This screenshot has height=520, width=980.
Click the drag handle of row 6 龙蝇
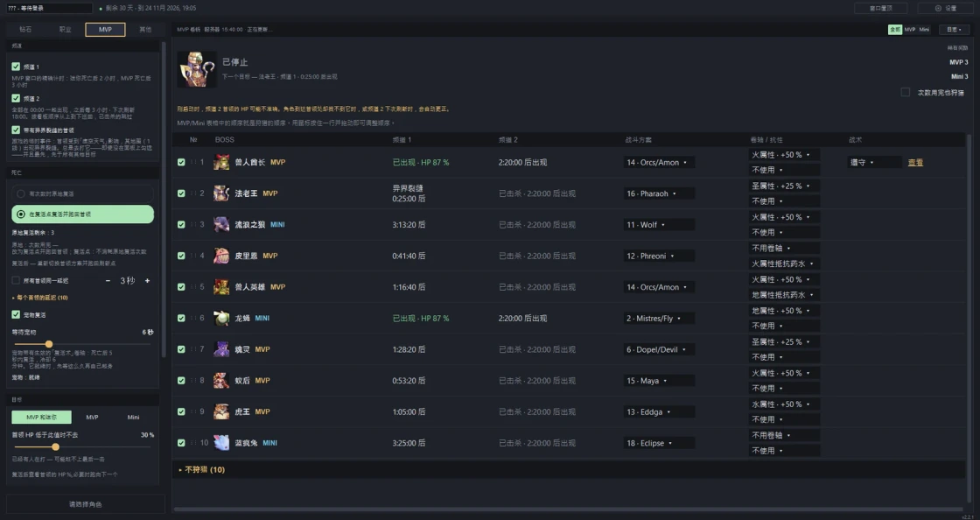click(192, 318)
